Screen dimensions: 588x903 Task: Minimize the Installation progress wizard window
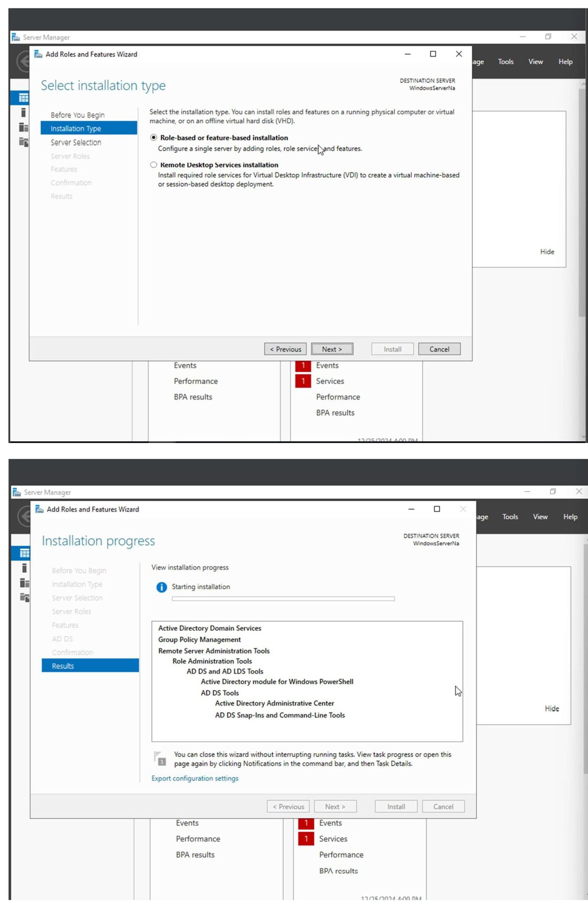[x=411, y=509]
